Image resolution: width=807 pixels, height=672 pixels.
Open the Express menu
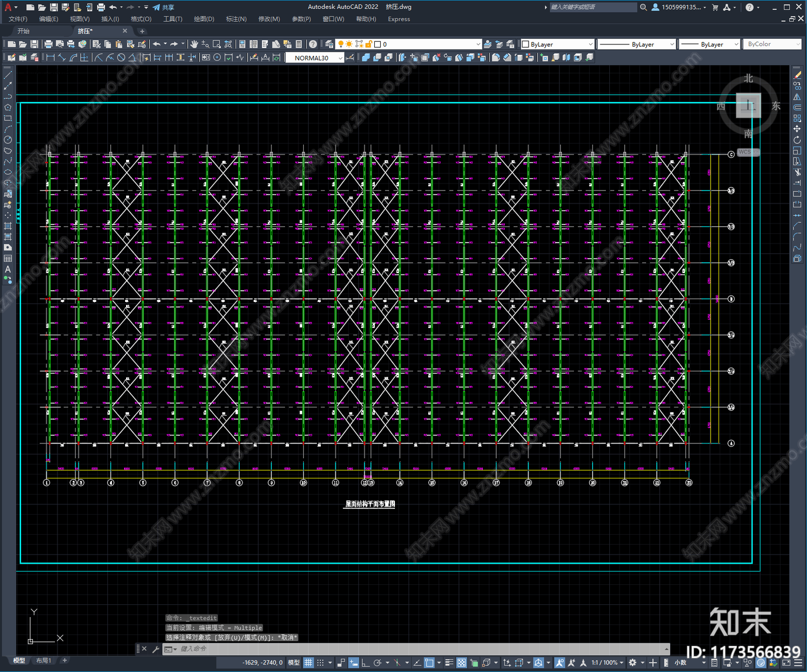pos(399,19)
